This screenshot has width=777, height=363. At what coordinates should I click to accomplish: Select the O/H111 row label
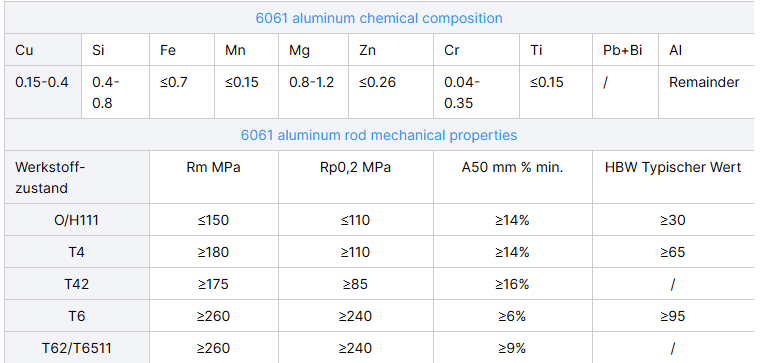[x=77, y=220]
